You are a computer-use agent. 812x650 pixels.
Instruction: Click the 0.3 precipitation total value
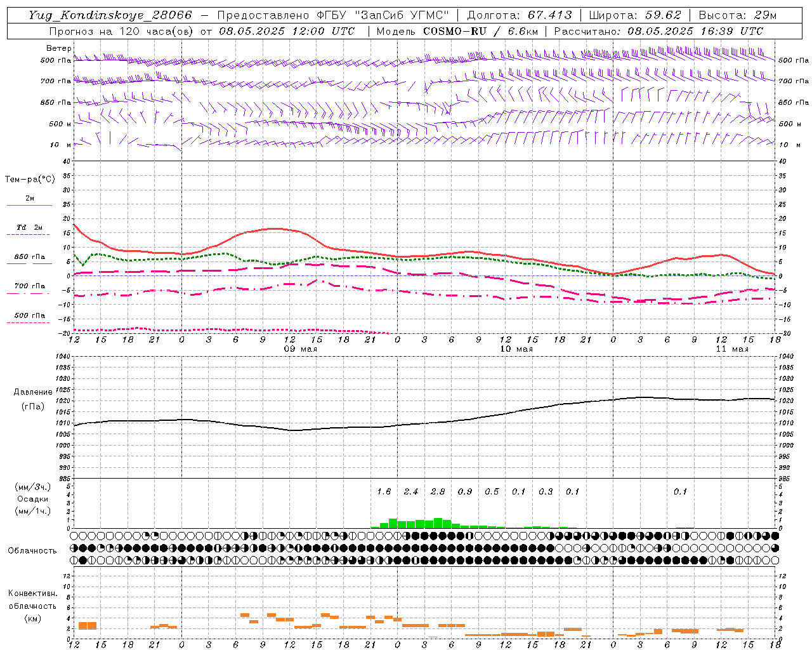[546, 491]
